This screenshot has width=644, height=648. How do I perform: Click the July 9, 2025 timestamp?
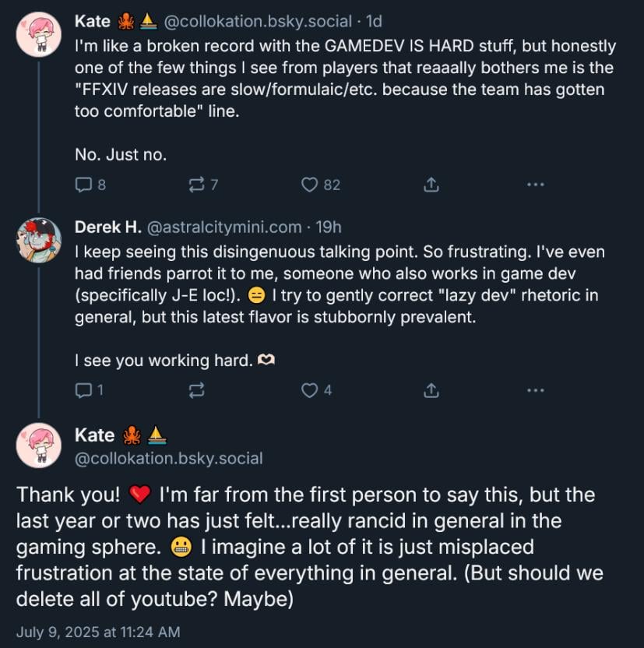pos(97,632)
